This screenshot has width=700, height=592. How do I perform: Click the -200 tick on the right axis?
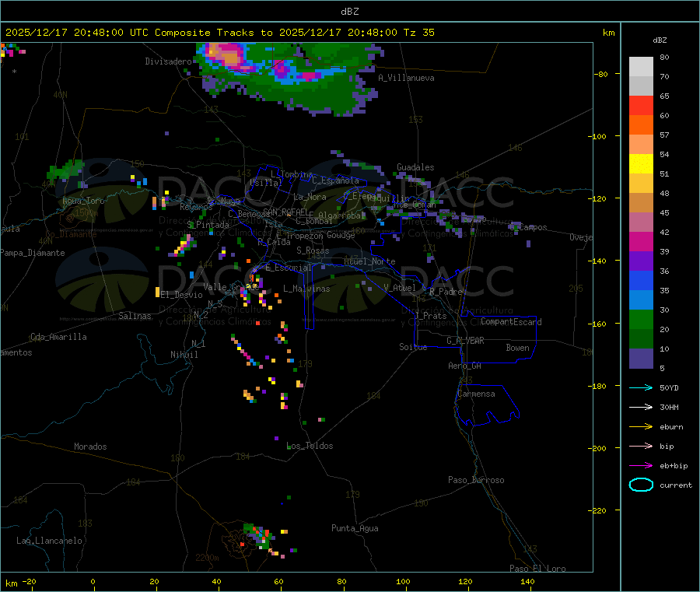(599, 448)
